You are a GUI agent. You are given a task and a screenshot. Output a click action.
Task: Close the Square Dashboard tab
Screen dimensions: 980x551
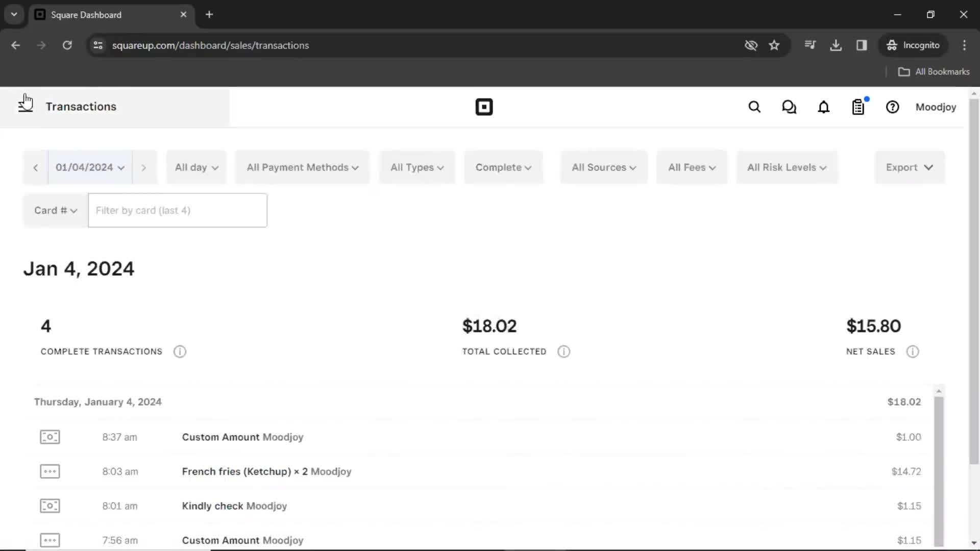coord(183,15)
